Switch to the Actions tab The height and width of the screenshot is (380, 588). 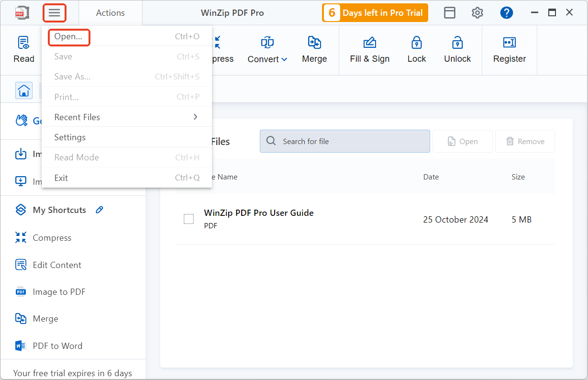(x=110, y=12)
